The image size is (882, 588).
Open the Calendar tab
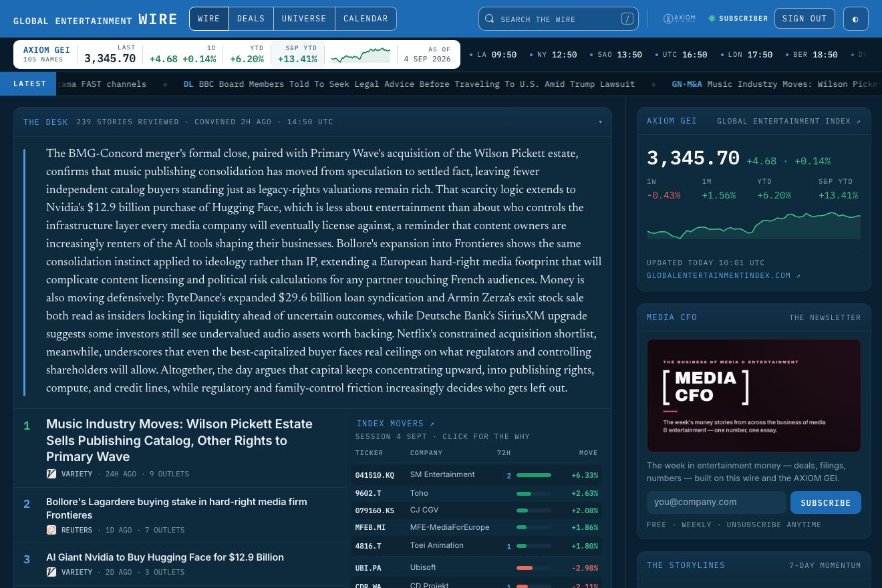(365, 19)
